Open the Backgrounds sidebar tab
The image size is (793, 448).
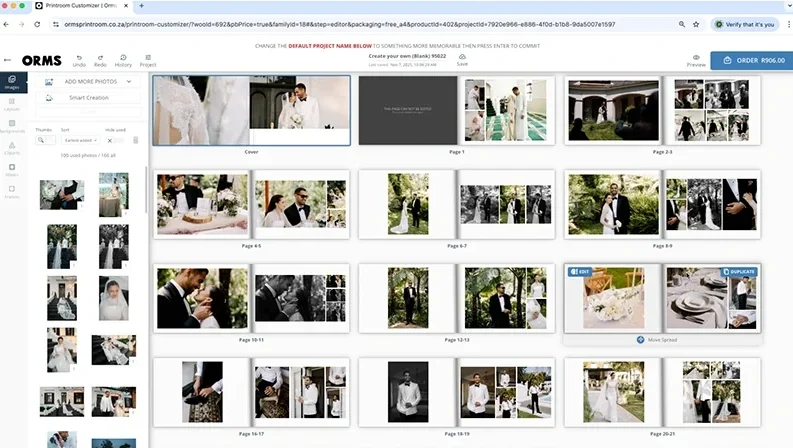[x=12, y=124]
